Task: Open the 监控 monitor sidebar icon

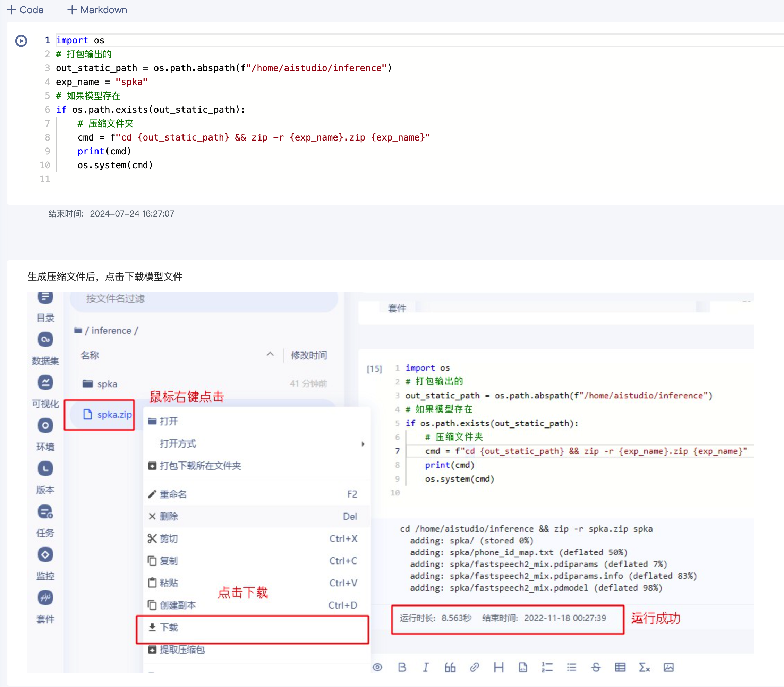Action: [x=45, y=554]
